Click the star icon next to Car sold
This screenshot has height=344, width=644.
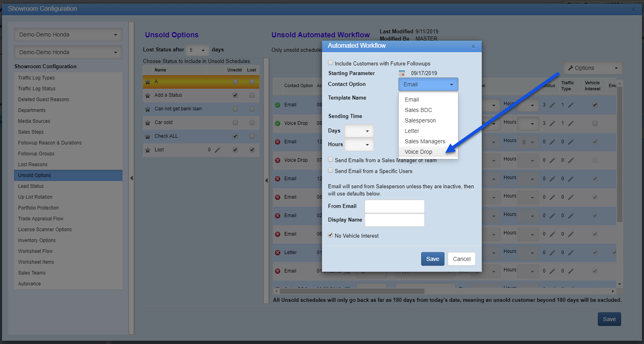click(x=148, y=123)
